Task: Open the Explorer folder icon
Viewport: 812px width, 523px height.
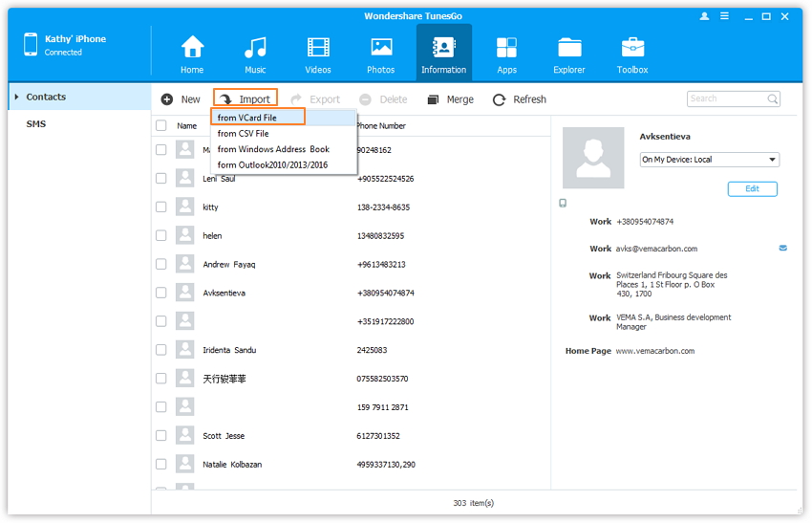Action: 569,48
